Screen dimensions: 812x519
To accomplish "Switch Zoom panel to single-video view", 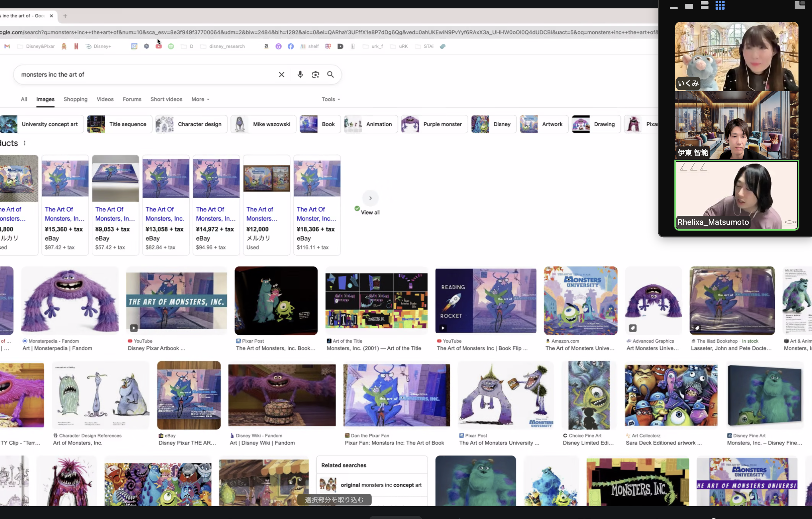I will pyautogui.click(x=689, y=6).
